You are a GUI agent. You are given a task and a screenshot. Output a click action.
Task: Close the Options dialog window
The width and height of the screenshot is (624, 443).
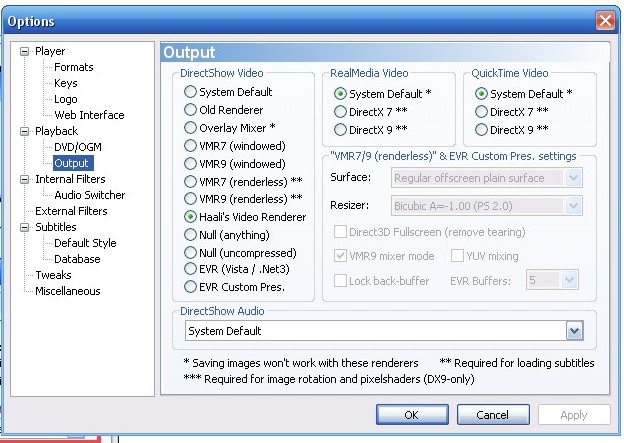coord(604,21)
